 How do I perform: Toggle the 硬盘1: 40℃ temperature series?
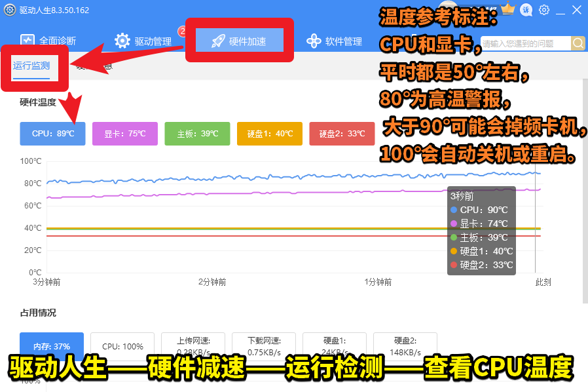[269, 133]
